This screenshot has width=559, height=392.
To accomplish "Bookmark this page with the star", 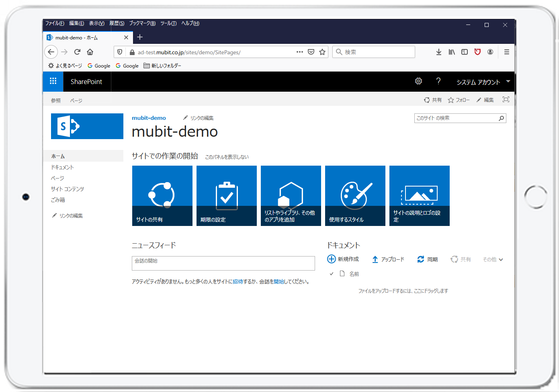I will [x=322, y=52].
